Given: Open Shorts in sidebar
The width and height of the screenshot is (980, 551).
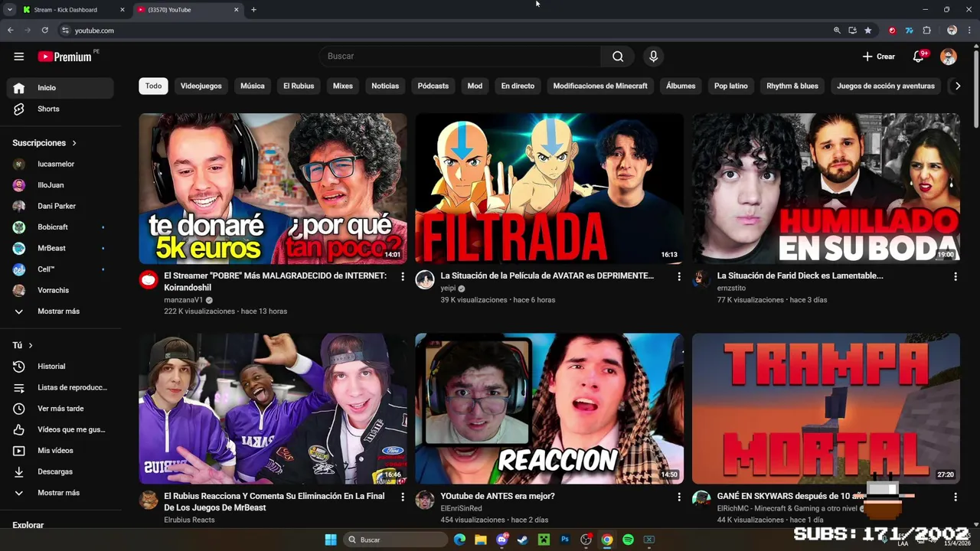Looking at the screenshot, I should tap(60, 109).
